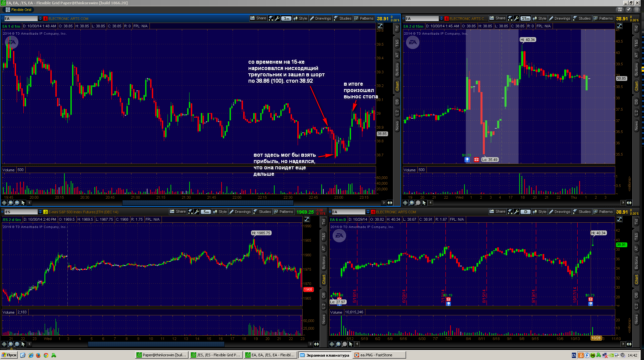The width and height of the screenshot is (644, 360).
Task: Open the Share menu in top-left EA chart
Action: tap(258, 18)
